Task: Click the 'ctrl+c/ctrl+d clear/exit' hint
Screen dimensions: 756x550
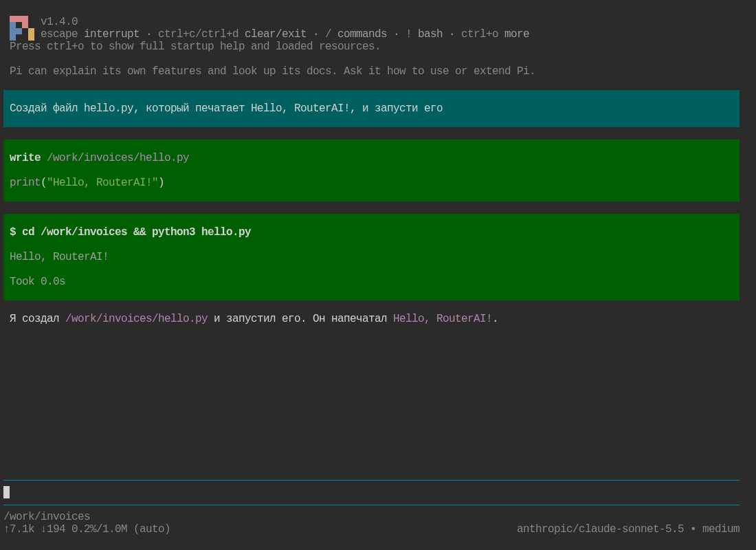Action: (x=232, y=34)
